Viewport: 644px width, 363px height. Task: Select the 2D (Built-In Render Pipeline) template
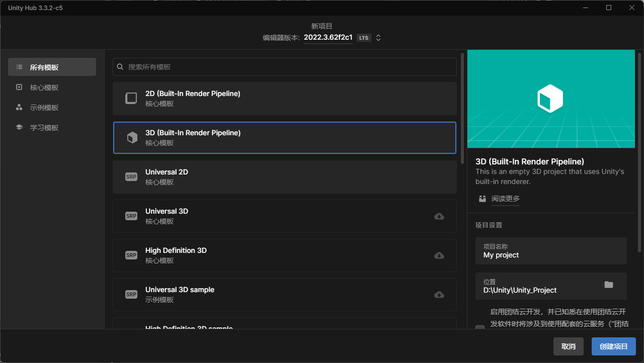(285, 99)
